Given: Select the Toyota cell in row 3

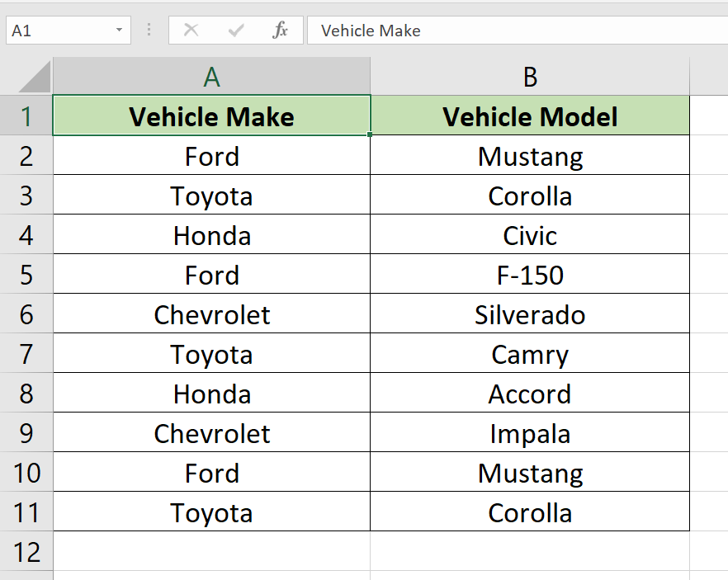Looking at the screenshot, I should pos(211,195).
